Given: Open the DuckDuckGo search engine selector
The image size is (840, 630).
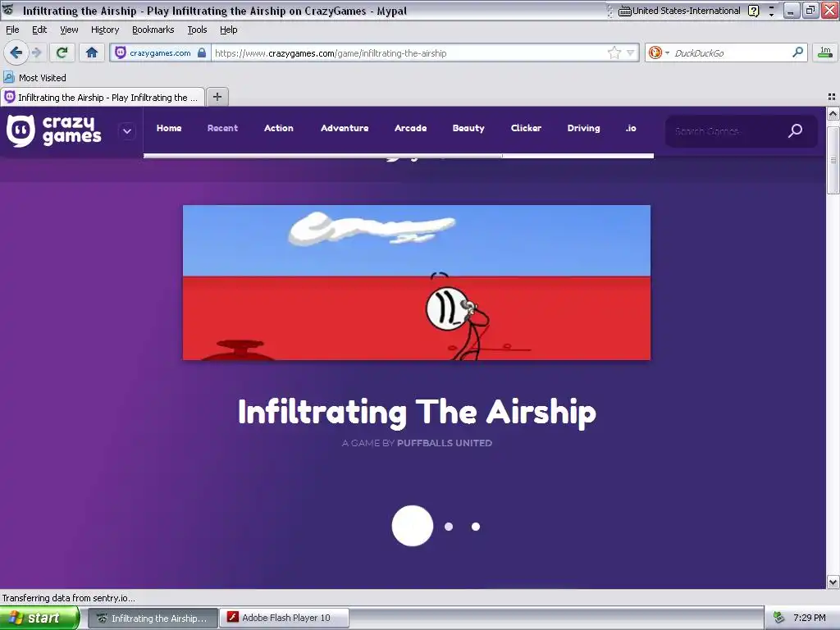Looking at the screenshot, I should [x=659, y=52].
